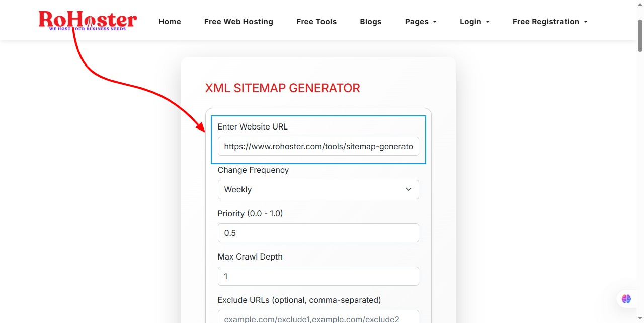Image resolution: width=644 pixels, height=323 pixels.
Task: Expand the Free Registration dropdown
Action: pos(550,22)
